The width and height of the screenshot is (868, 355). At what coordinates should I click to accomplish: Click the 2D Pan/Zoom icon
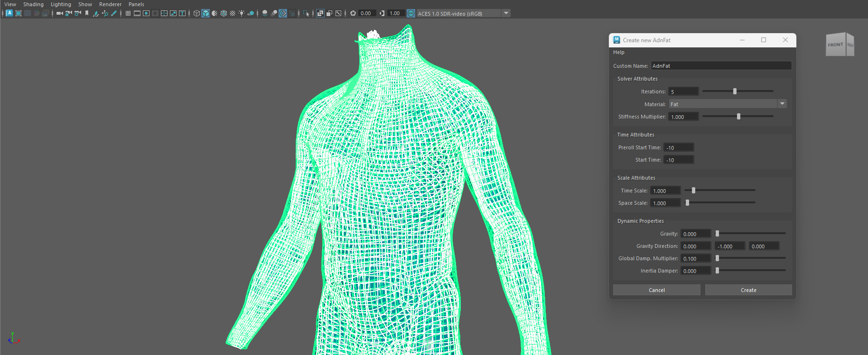pos(105,13)
